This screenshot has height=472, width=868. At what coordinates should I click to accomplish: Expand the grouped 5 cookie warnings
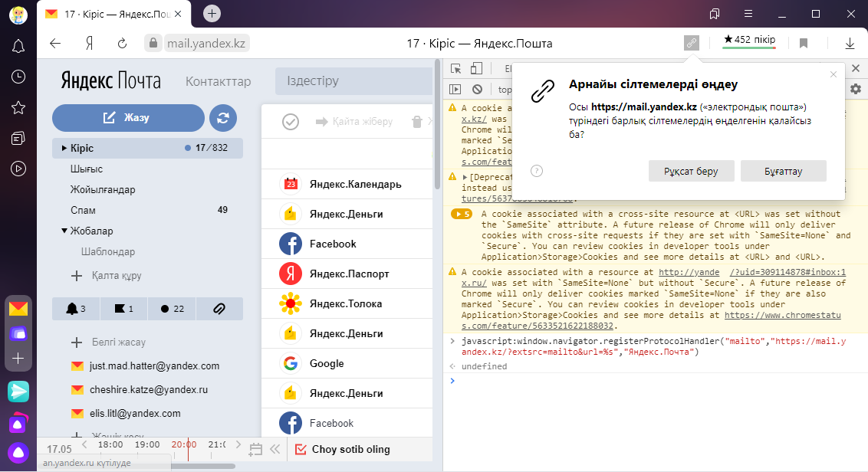[461, 214]
